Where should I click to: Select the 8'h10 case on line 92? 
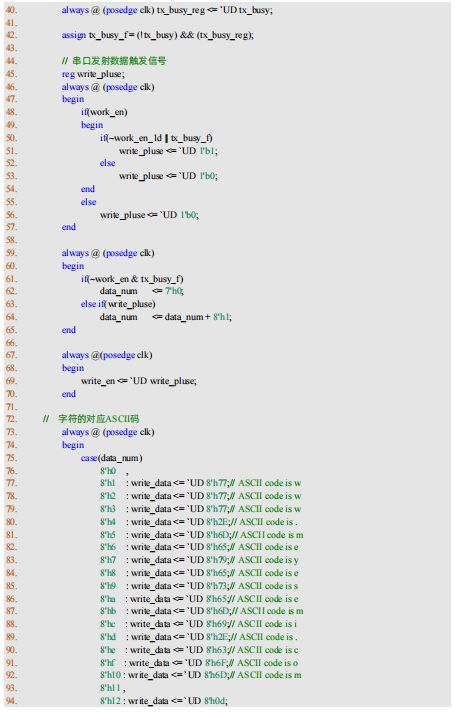[x=201, y=675]
